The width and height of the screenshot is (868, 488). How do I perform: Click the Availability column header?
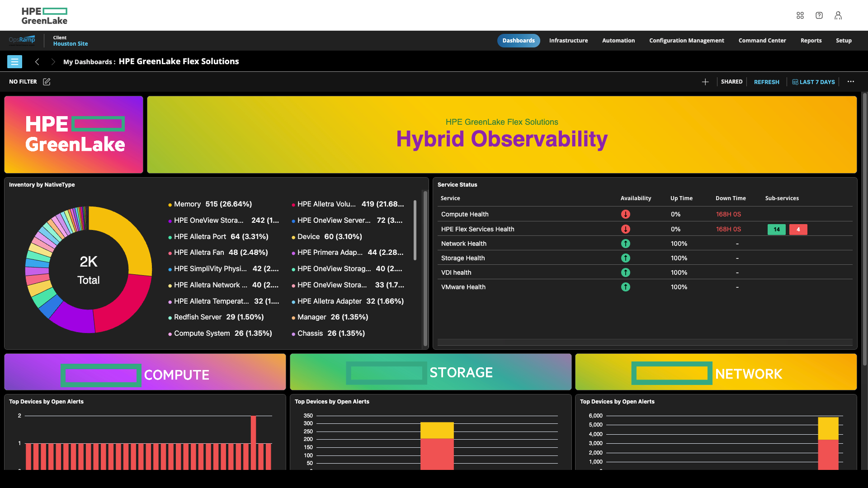click(x=636, y=198)
